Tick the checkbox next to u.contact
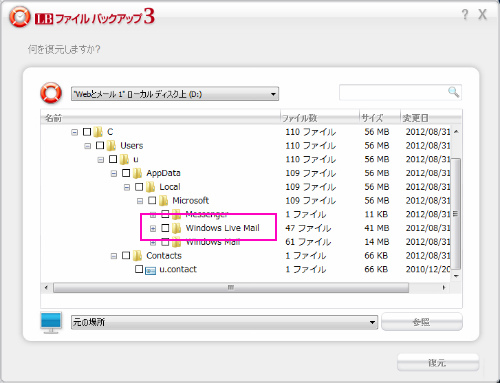 [x=139, y=269]
